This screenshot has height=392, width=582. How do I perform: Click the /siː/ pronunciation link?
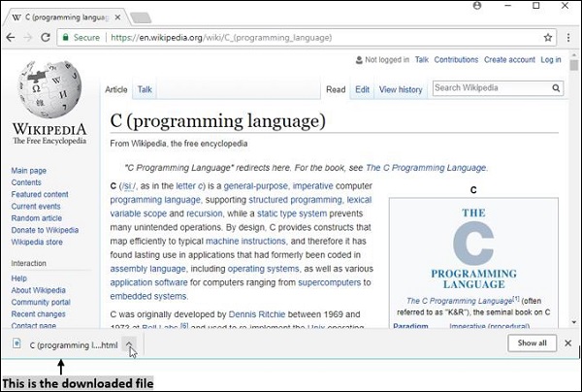click(129, 186)
